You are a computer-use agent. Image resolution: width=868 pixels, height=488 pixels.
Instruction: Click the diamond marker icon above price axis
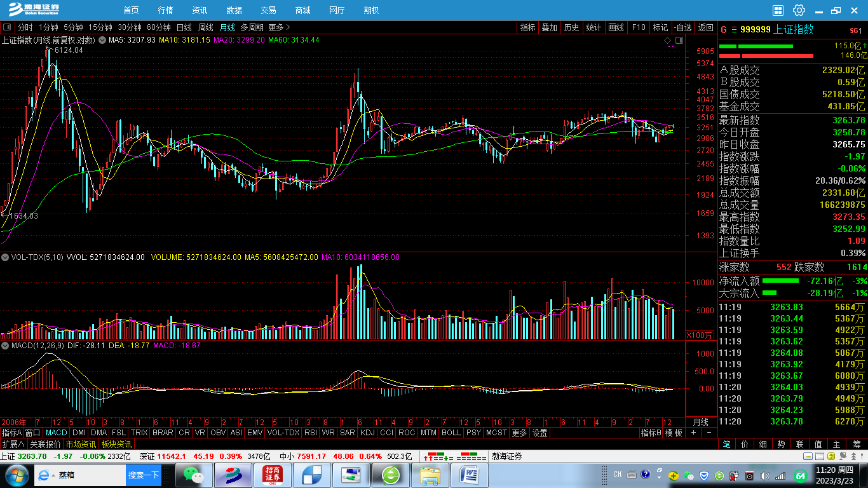coord(668,40)
